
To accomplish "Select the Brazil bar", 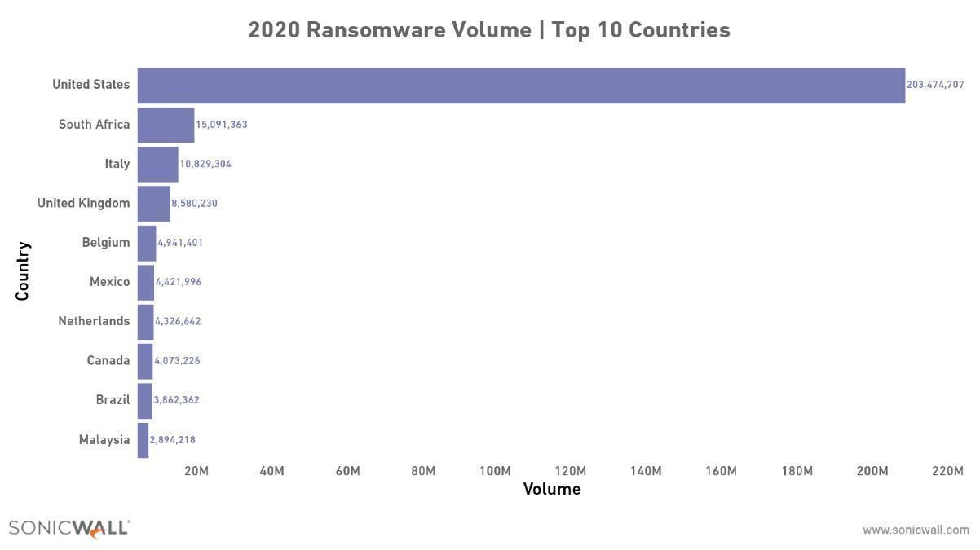I will 144,400.
